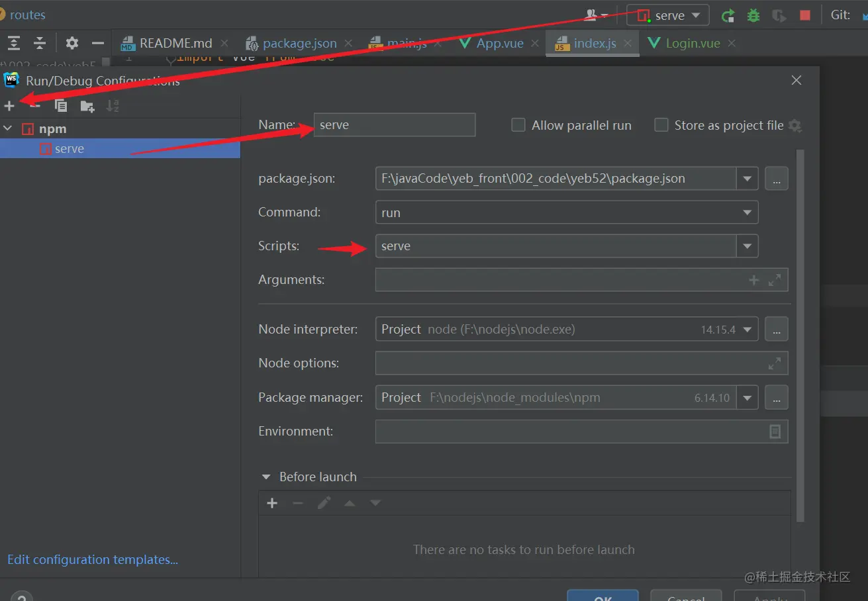
Task: Hide the project tool window
Action: point(98,44)
